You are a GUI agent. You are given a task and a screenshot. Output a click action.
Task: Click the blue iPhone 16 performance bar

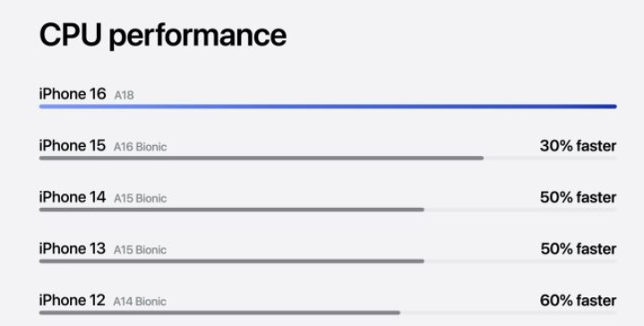click(x=328, y=107)
